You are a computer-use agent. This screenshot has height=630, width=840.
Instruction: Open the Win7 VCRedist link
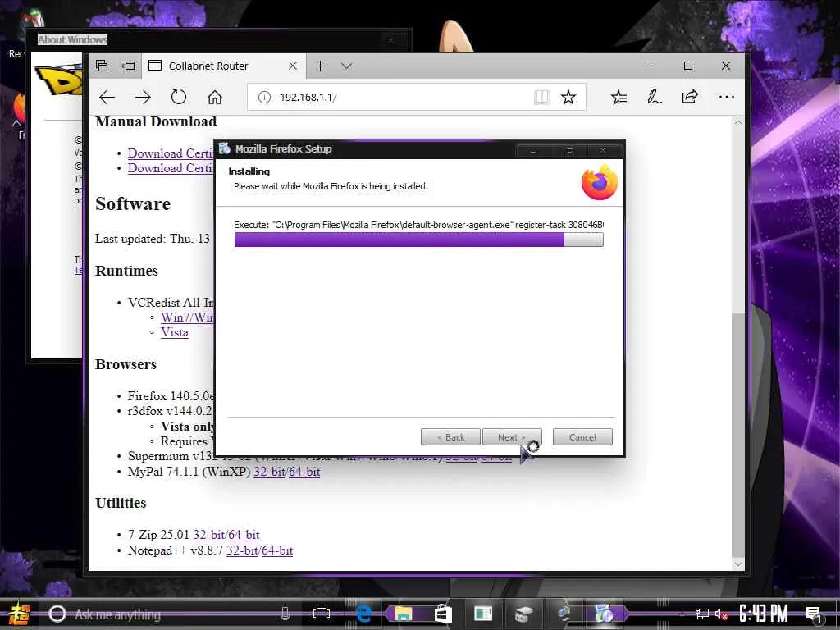pyautogui.click(x=187, y=317)
